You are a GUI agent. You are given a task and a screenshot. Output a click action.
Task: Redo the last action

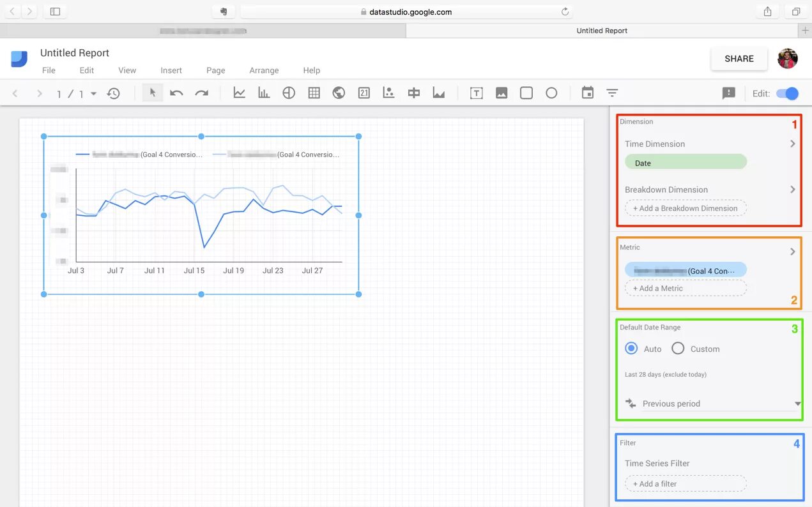pos(202,93)
